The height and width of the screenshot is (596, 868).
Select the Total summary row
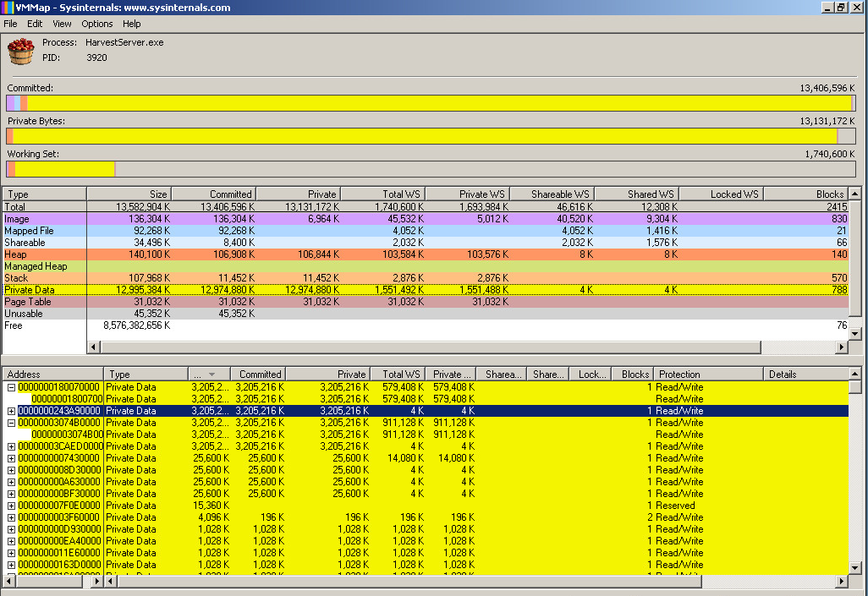[426, 207]
